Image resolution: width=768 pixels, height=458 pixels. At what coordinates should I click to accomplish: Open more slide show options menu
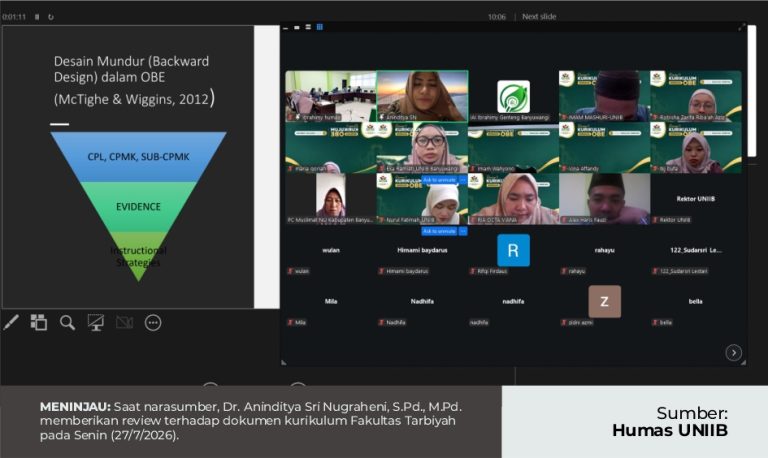[153, 322]
